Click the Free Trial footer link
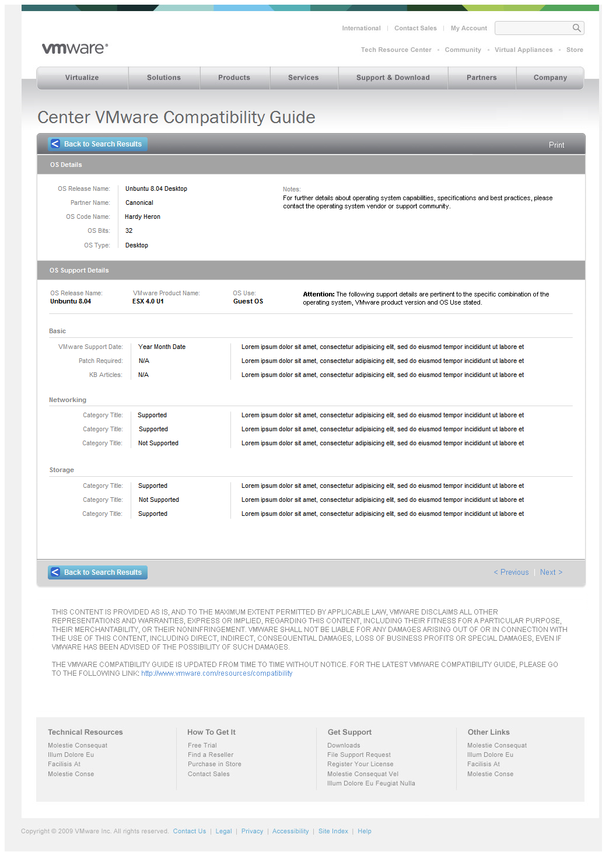 [202, 746]
